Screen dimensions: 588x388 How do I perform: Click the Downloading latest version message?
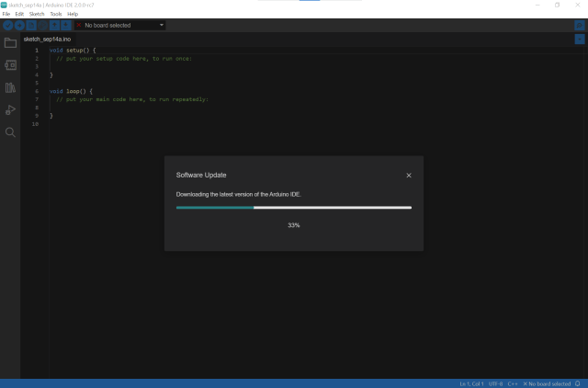239,194
